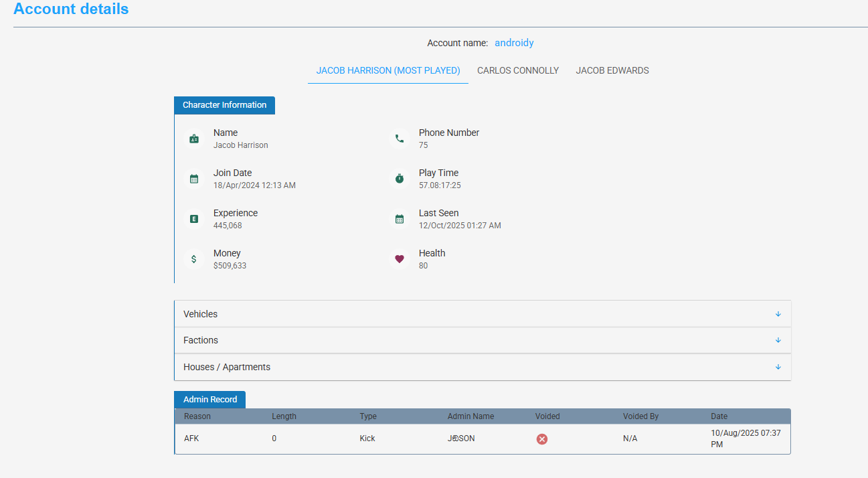
Task: Click the Reason column header
Action: point(197,416)
